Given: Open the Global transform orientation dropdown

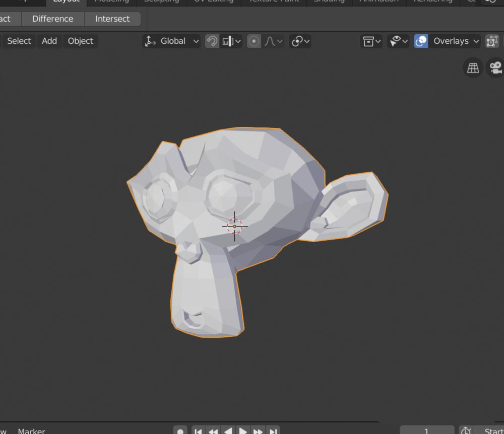Looking at the screenshot, I should pyautogui.click(x=171, y=41).
